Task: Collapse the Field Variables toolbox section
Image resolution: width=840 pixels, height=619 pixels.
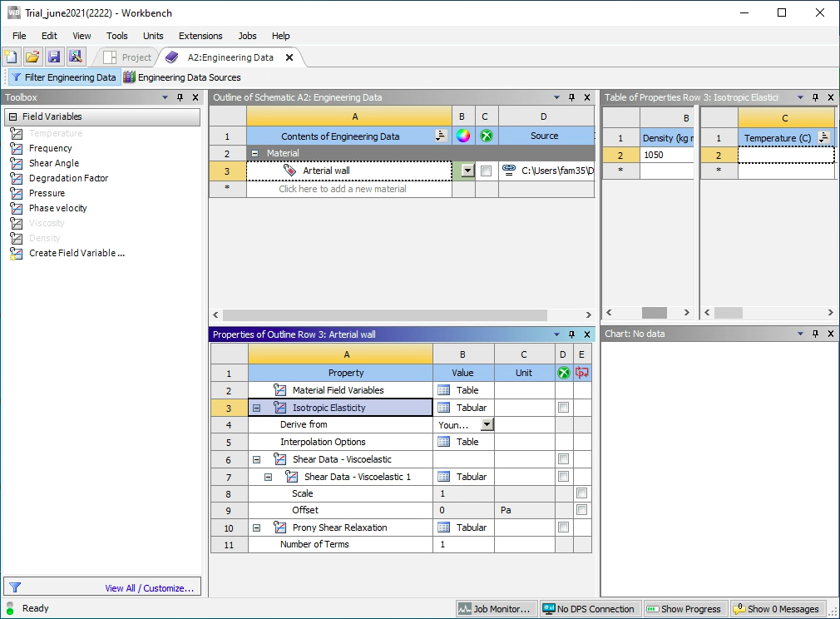Action: [13, 117]
